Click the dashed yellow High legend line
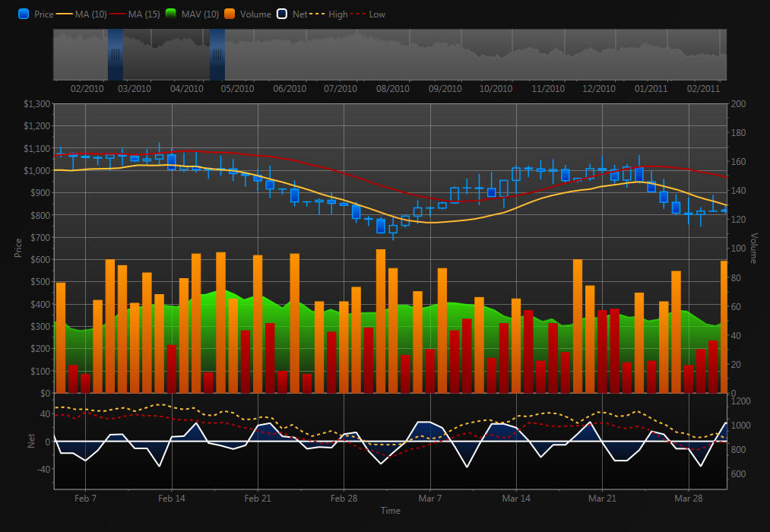 coord(318,14)
